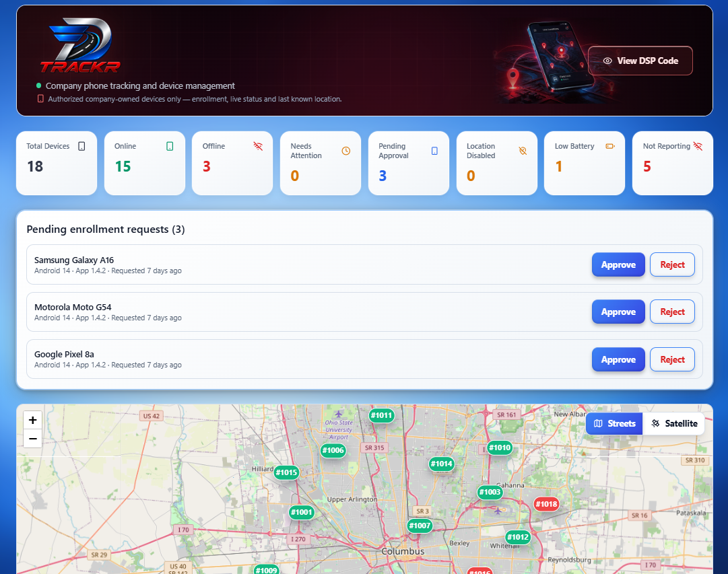The height and width of the screenshot is (574, 728).
Task: Click the Low Battery count 1
Action: tap(558, 167)
